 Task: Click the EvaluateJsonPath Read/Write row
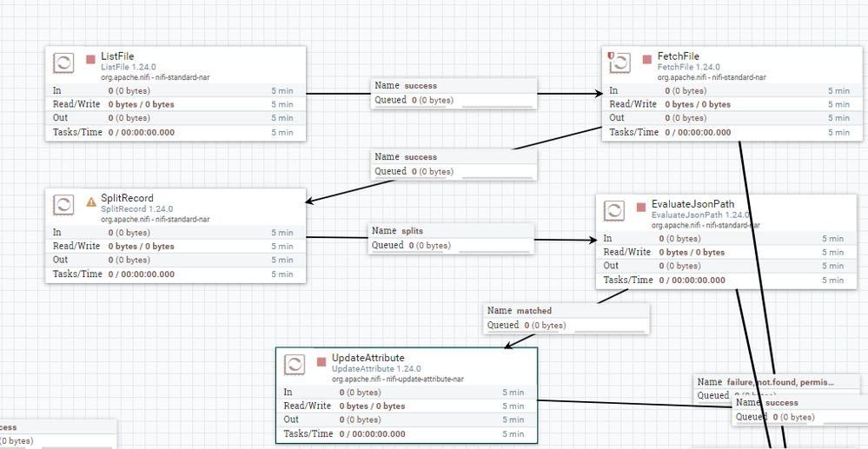coord(726,252)
